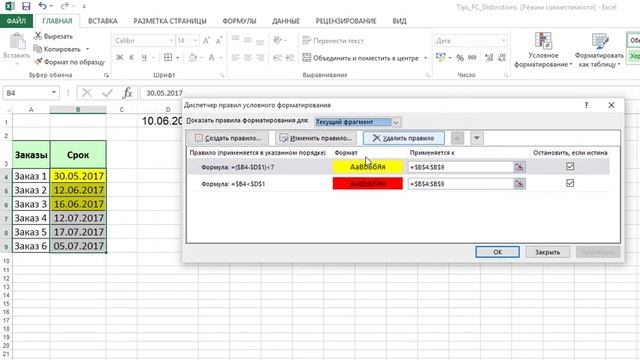Open the Name Box B4 dropdown arrow
Image resolution: width=640 pixels, height=360 pixels.
pyautogui.click(x=53, y=93)
